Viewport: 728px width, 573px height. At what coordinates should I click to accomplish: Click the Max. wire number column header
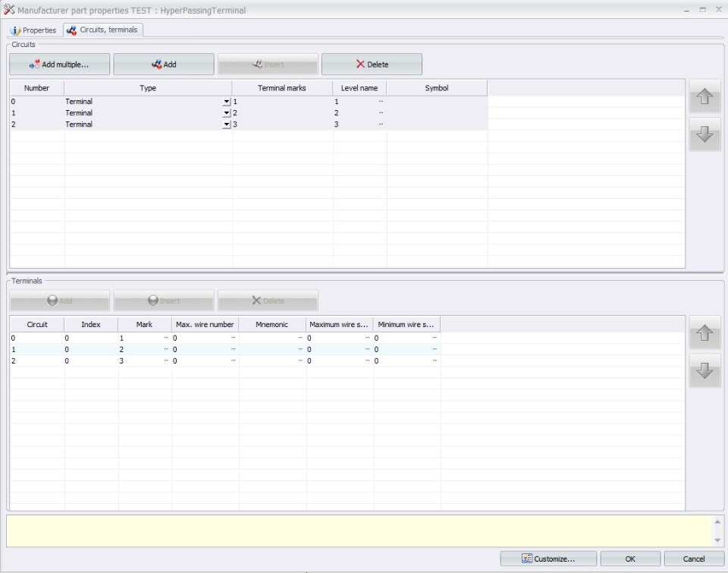pyautogui.click(x=205, y=324)
